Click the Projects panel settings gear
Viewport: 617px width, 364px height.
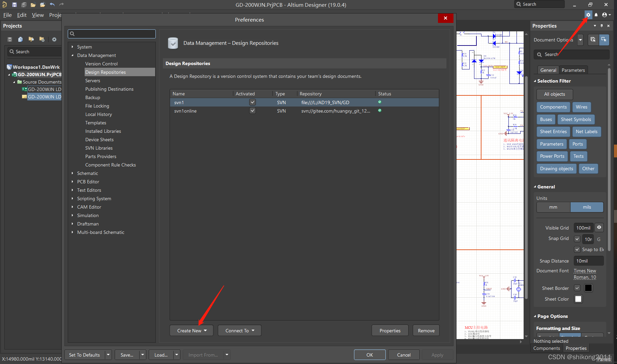tap(54, 39)
